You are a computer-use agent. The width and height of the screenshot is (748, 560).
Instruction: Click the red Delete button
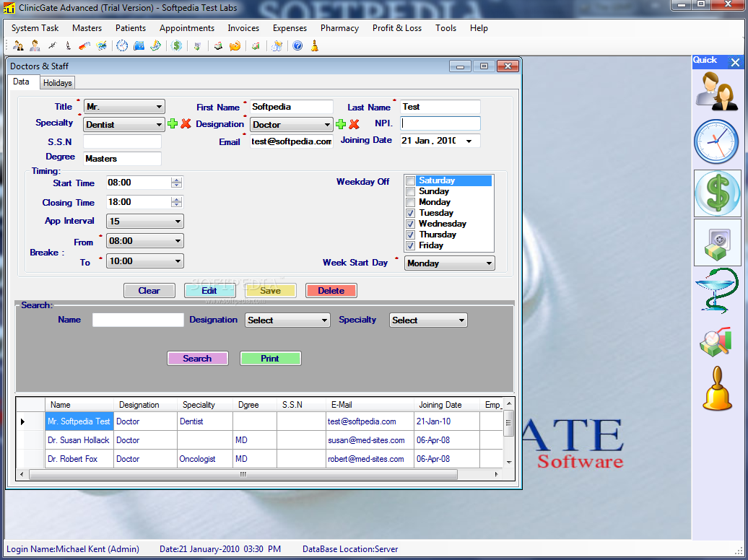click(331, 291)
